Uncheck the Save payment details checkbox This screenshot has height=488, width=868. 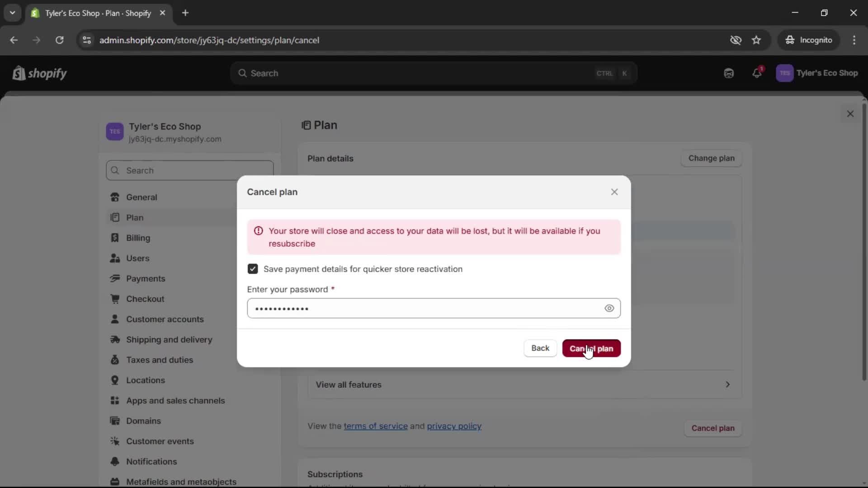click(x=253, y=269)
